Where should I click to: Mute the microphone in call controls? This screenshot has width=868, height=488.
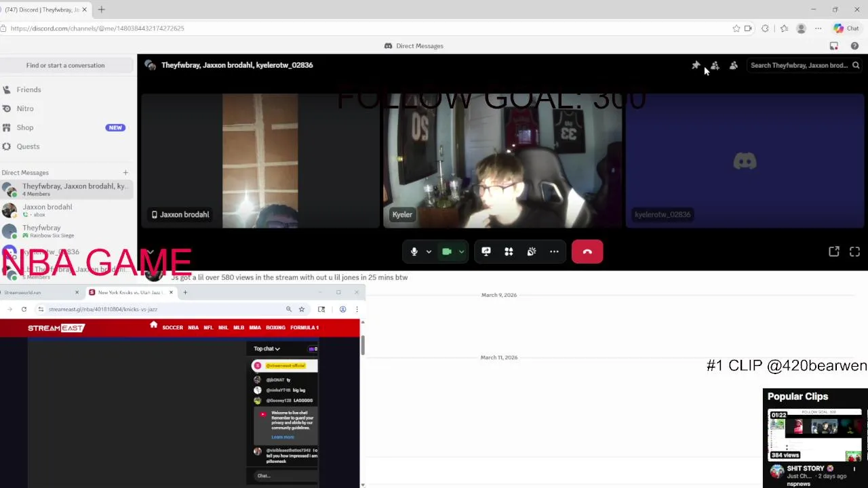[x=414, y=251]
